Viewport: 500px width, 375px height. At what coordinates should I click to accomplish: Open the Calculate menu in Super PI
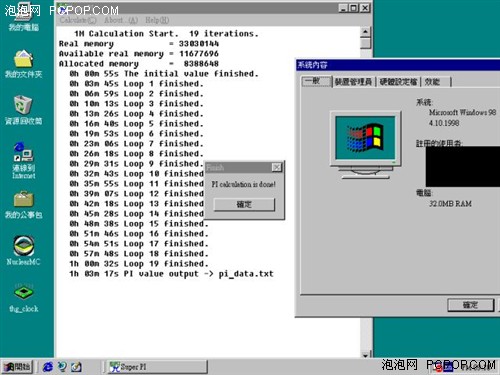[x=78, y=20]
